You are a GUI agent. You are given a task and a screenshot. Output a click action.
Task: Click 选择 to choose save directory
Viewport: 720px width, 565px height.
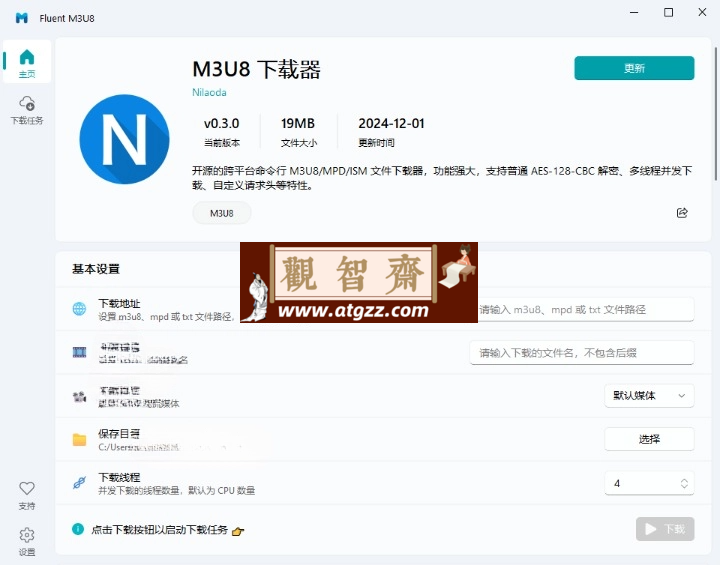(x=649, y=439)
